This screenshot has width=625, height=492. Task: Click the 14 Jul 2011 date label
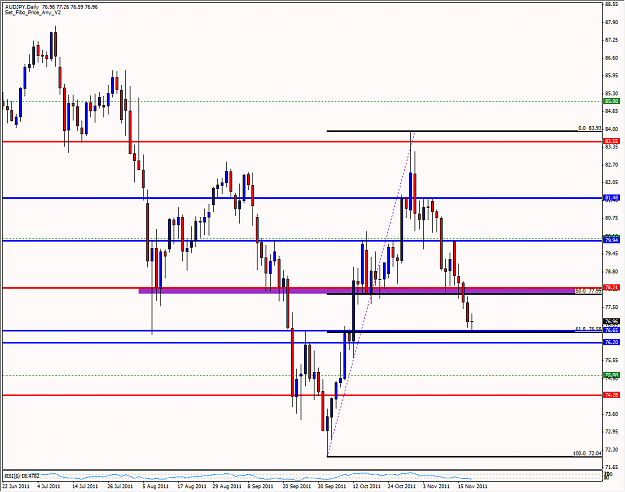pyautogui.click(x=85, y=486)
